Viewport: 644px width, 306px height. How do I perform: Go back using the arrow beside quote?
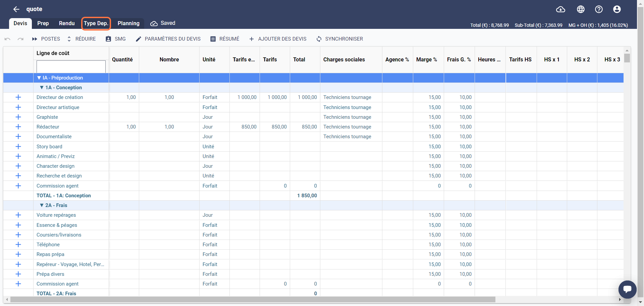coord(16,9)
